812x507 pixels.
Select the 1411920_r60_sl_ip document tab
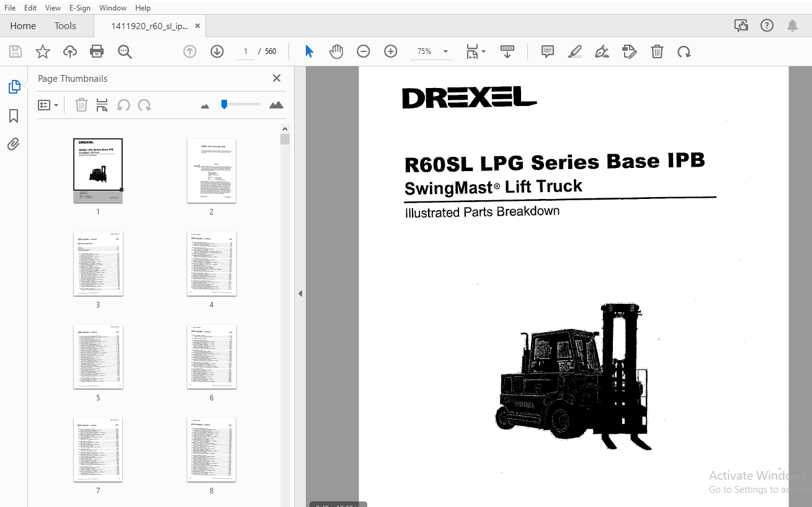[x=149, y=26]
